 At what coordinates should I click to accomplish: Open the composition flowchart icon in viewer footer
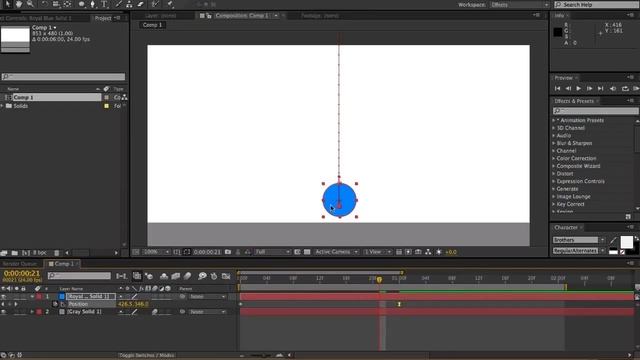tap(428, 252)
